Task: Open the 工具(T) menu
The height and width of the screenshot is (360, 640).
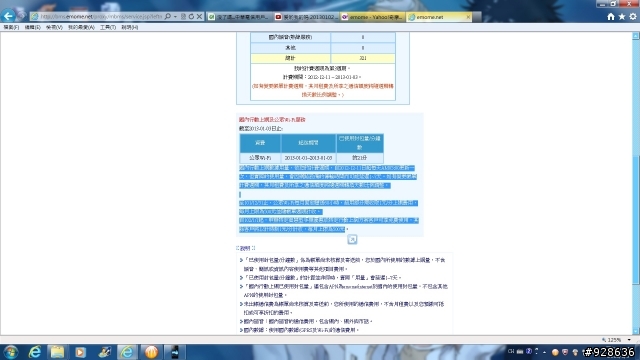Action: [108, 27]
